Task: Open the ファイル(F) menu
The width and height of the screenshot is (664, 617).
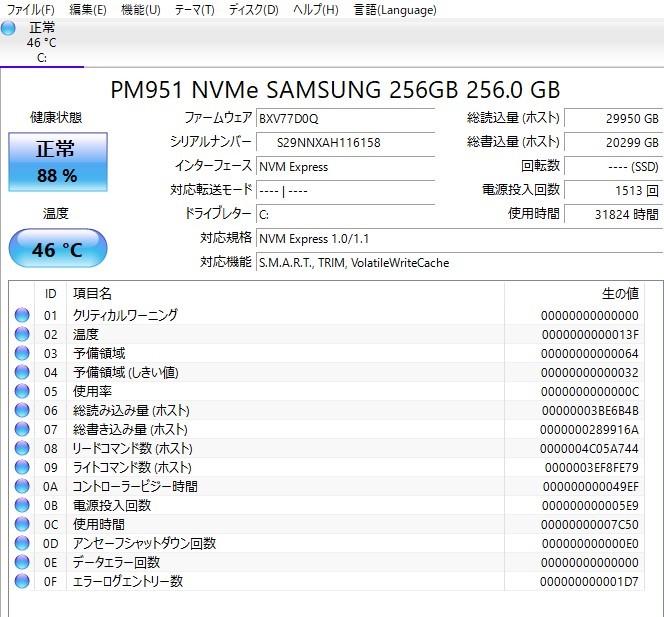Action: tap(30, 9)
